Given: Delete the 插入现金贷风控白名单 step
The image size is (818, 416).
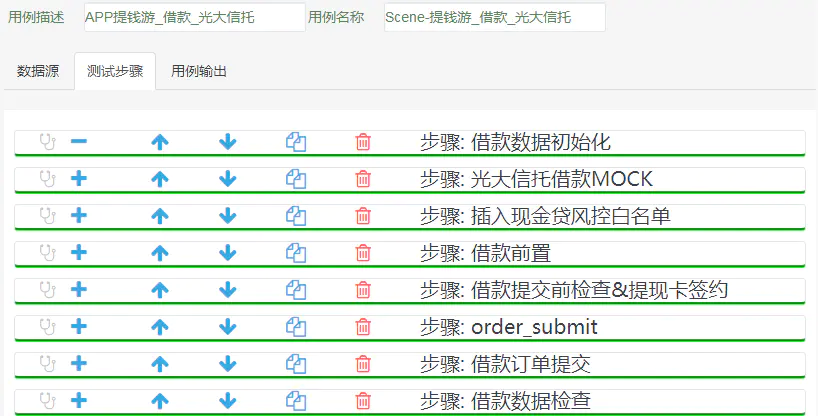Looking at the screenshot, I should 363,216.
